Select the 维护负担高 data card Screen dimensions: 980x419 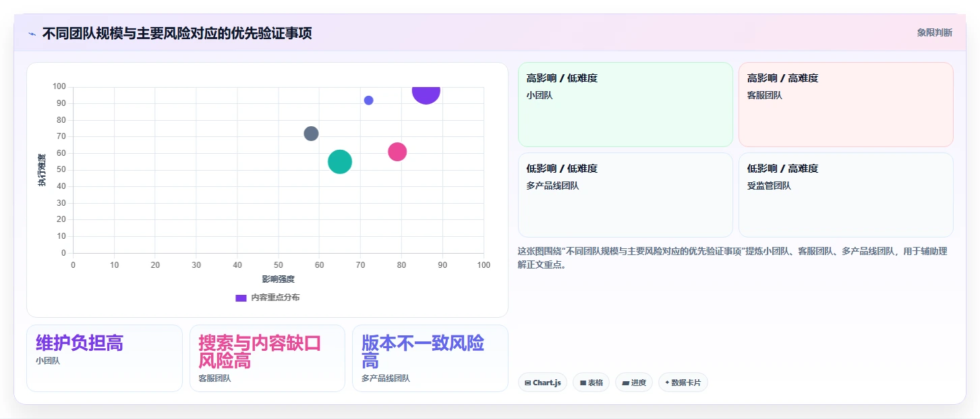(105, 358)
